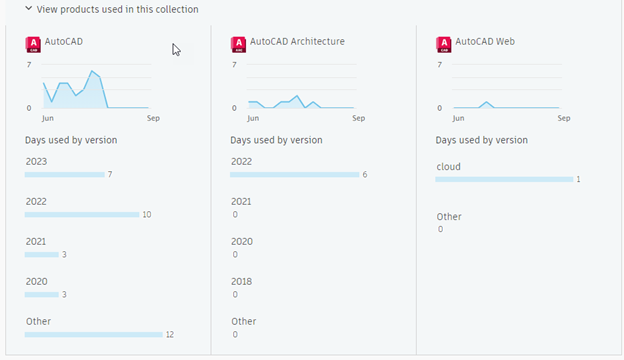624x360 pixels.
Task: Click the AutoCAD Web product icon
Action: click(444, 45)
